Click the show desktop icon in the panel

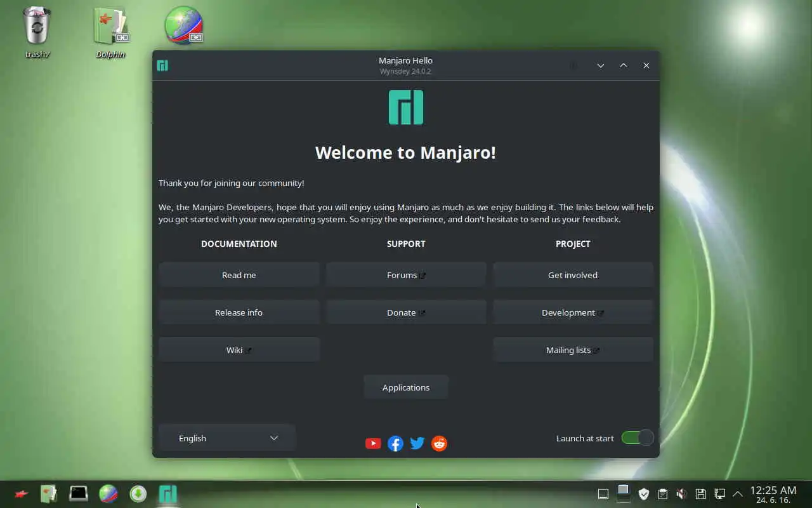pyautogui.click(x=603, y=494)
